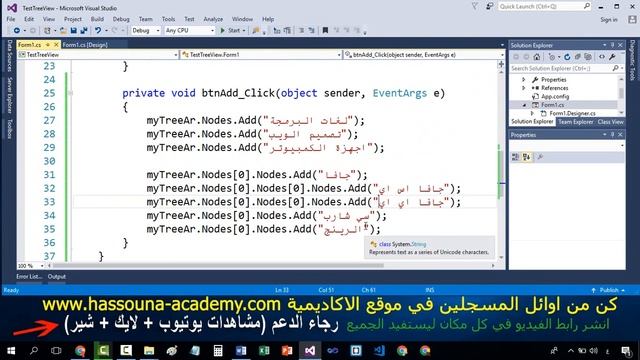Click the feedback icon beside Quick Launch
The height and width of the screenshot is (360, 640).
(489, 7)
